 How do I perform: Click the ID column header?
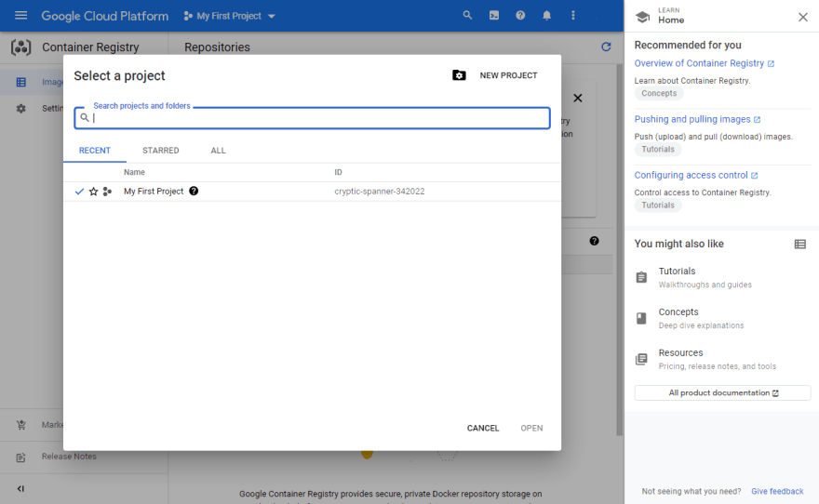pos(338,172)
